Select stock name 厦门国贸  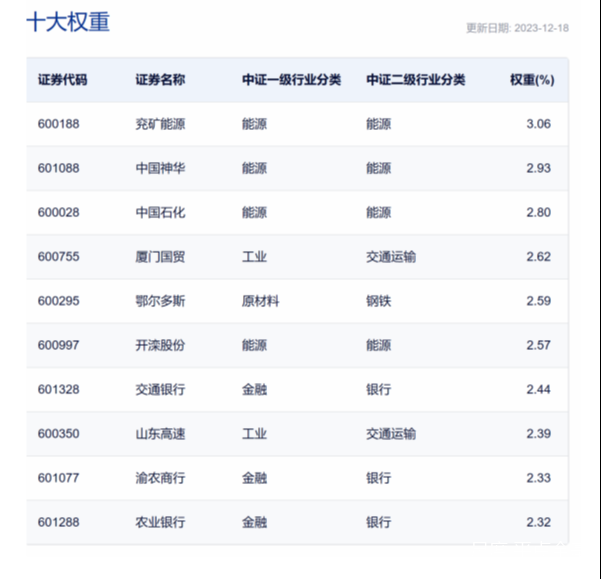coord(160,256)
